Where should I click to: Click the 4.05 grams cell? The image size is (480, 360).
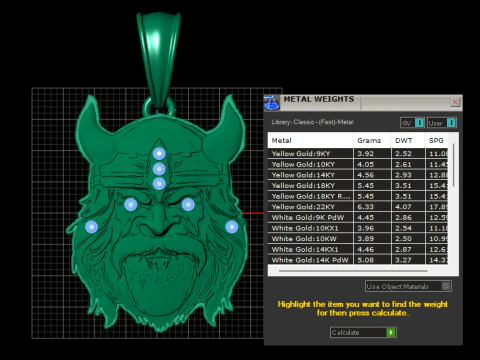(x=372, y=164)
